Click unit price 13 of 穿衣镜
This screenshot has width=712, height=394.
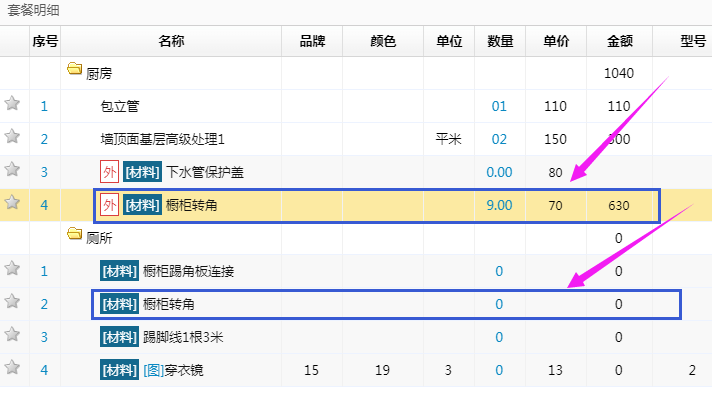[555, 370]
